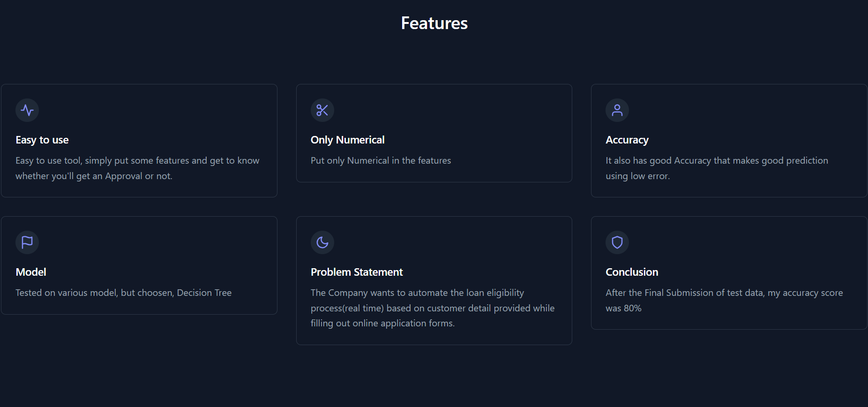Select the card describing Decision Tree model
Image resolution: width=868 pixels, height=407 pixels.
[139, 265]
